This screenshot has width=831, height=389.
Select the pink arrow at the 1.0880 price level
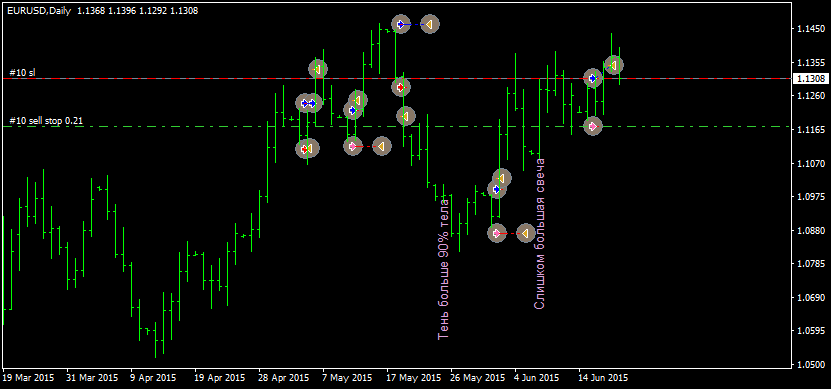(x=497, y=233)
